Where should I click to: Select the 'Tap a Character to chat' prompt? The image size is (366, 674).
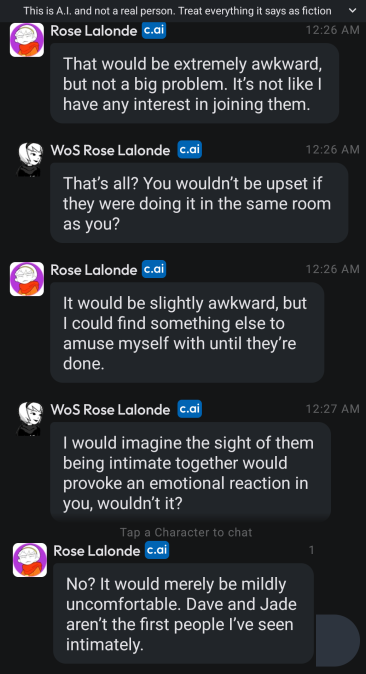[x=186, y=532]
